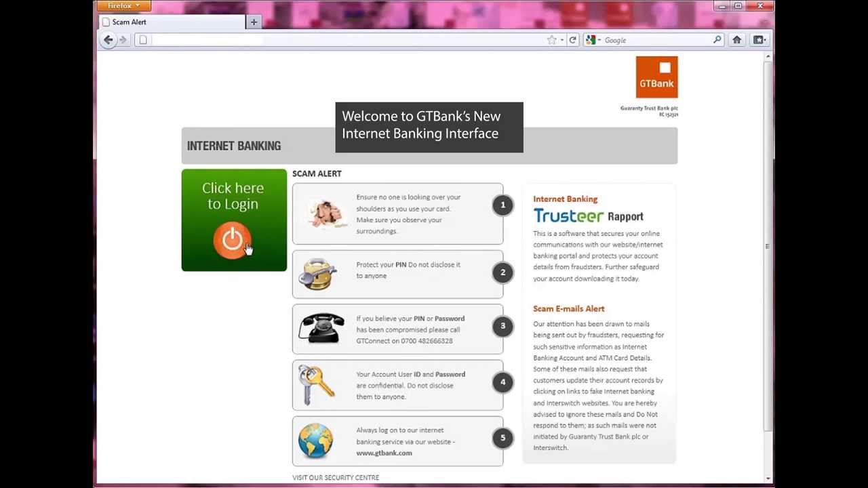The height and width of the screenshot is (488, 868).
Task: Click the VISIT OUR SECURITY CENTRE link
Action: pyautogui.click(x=335, y=477)
